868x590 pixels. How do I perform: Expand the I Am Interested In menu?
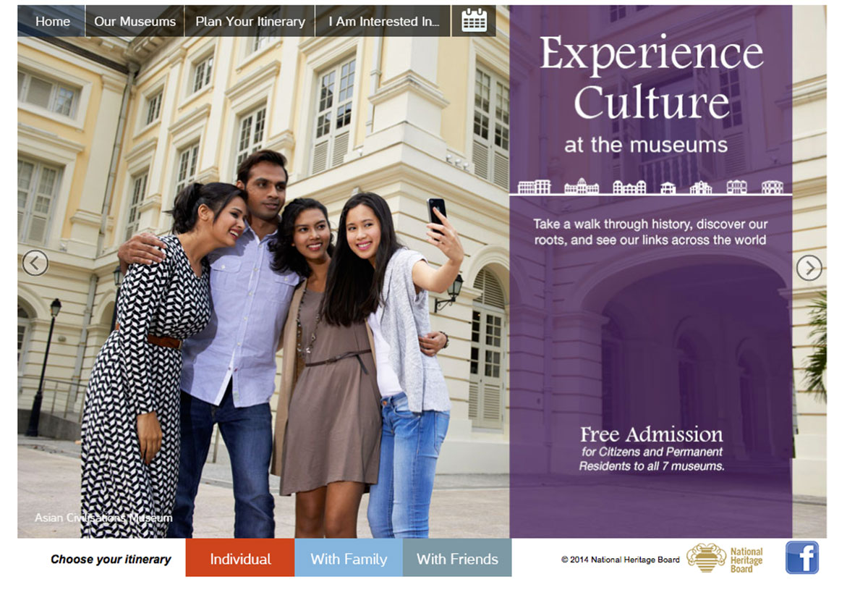[384, 21]
